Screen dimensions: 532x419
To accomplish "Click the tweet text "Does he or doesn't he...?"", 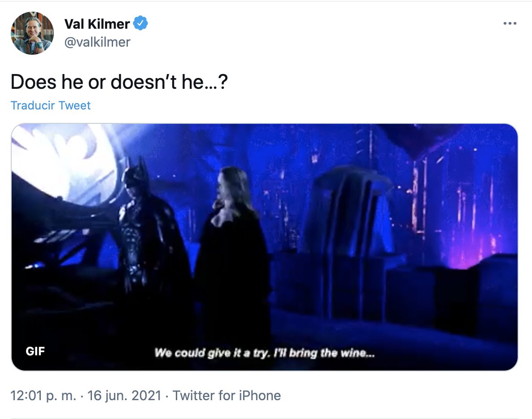I will click(x=119, y=82).
